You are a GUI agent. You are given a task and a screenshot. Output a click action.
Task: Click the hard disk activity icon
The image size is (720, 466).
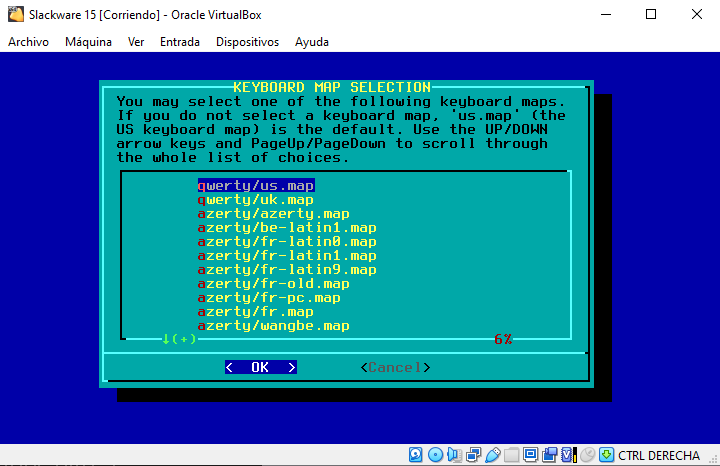pos(415,455)
